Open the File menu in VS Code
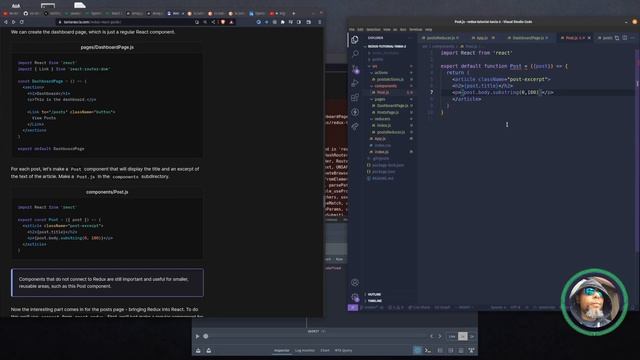Screen dimensions: 640x360 351,29
